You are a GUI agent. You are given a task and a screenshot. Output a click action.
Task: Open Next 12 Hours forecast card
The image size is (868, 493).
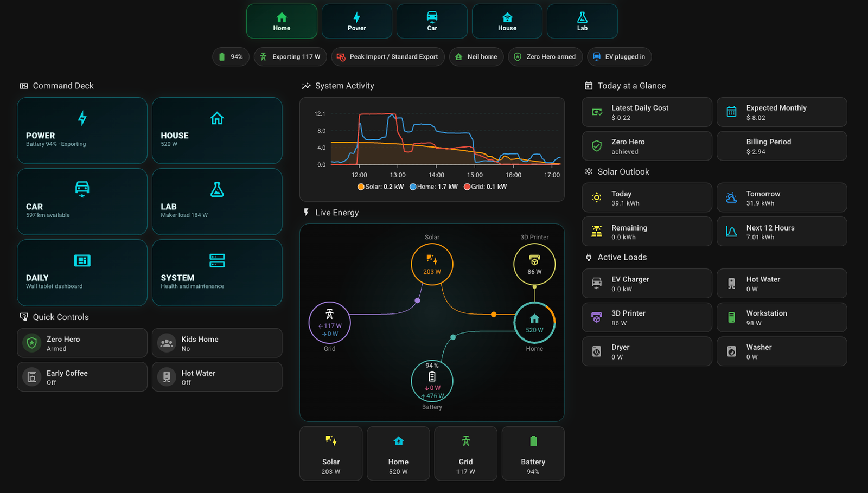point(782,232)
